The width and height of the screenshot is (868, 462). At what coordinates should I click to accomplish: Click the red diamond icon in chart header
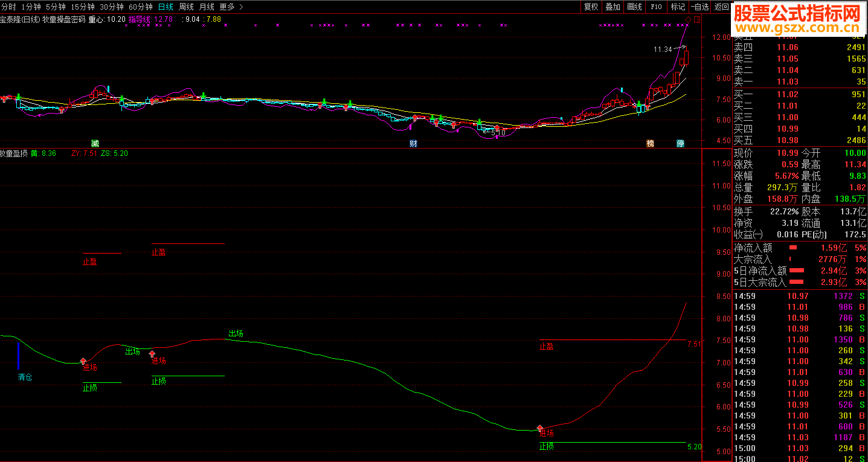coord(689,19)
